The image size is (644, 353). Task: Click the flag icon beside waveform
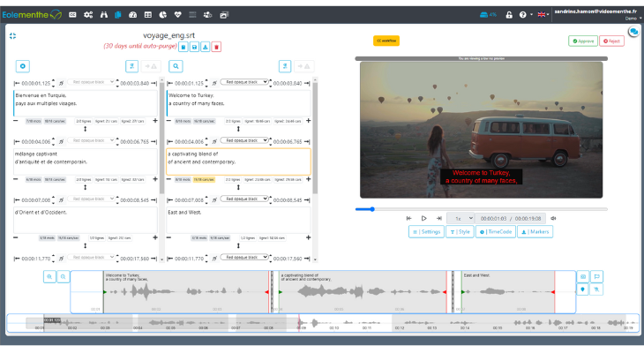pos(596,276)
